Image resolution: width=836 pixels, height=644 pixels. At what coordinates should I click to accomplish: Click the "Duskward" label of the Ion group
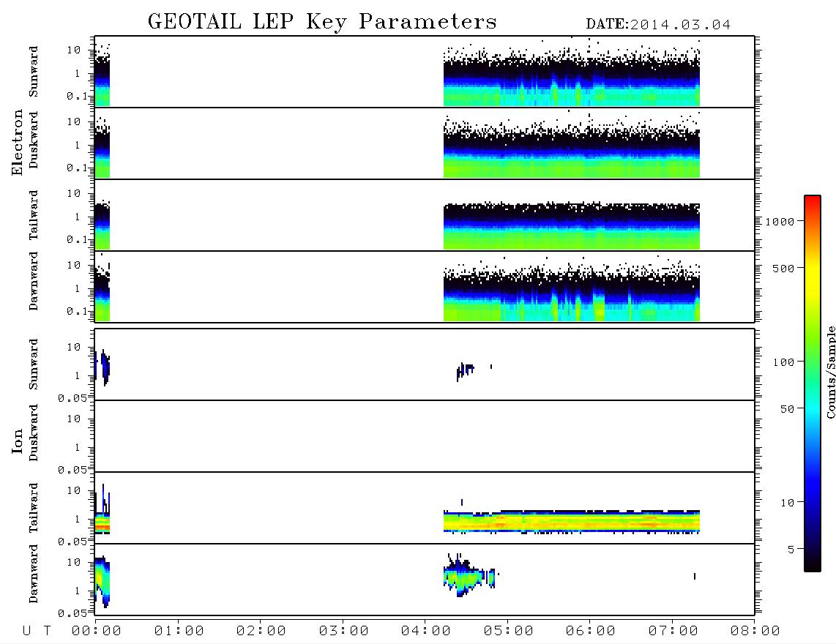pyautogui.click(x=34, y=433)
